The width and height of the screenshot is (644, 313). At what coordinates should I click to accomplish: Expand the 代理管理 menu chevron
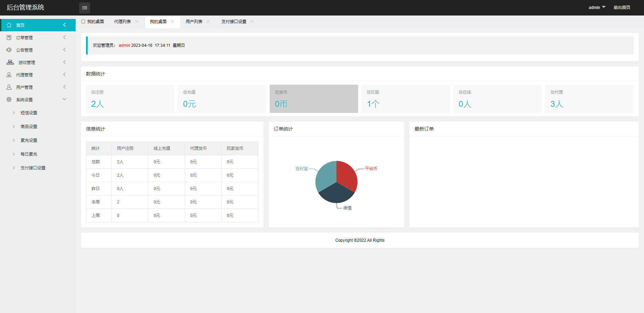click(64, 74)
